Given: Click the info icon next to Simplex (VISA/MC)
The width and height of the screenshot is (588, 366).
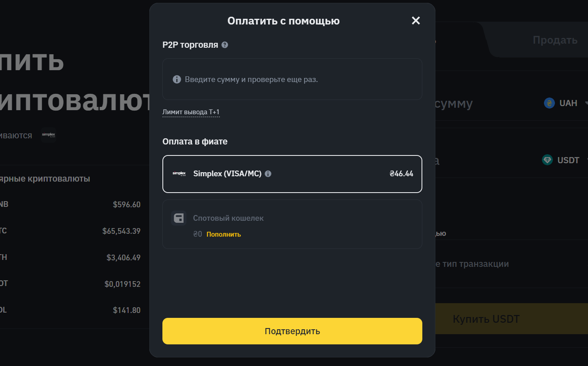Looking at the screenshot, I should coord(268,174).
